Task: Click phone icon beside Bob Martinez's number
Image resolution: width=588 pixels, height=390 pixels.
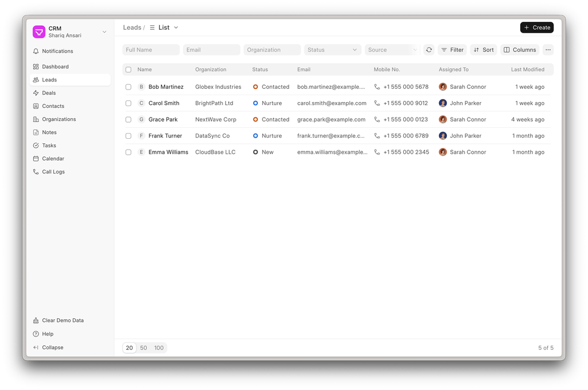Action: (x=377, y=87)
